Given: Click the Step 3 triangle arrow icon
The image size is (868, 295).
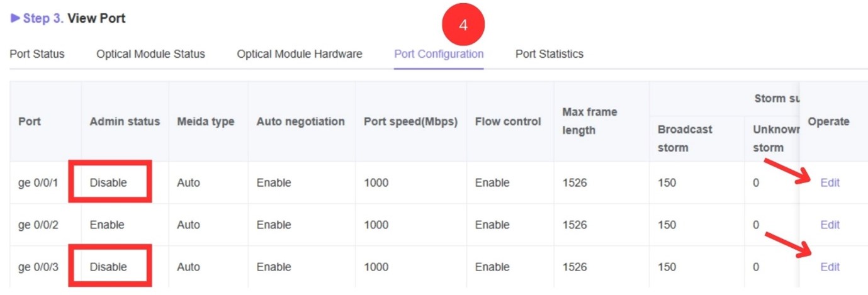Looking at the screenshot, I should [x=15, y=18].
